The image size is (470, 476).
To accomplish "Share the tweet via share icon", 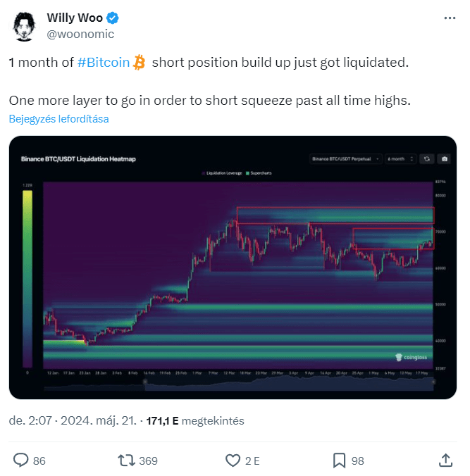I will (x=446, y=461).
